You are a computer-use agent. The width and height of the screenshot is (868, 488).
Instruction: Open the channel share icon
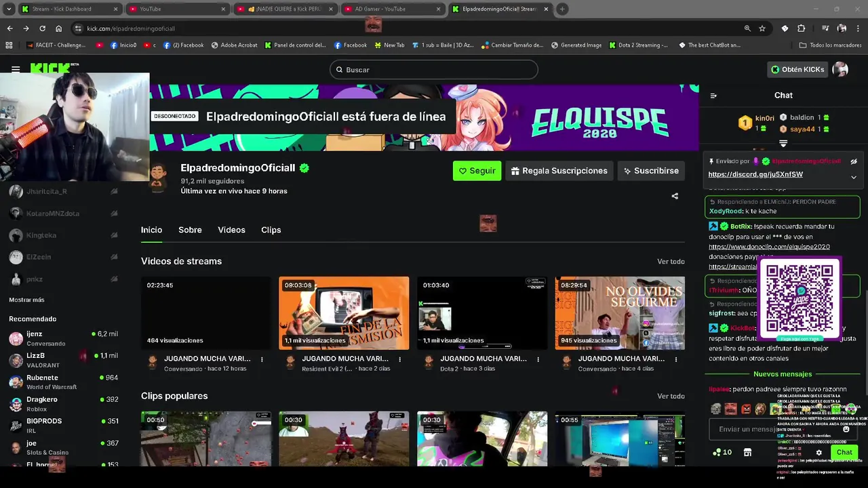pyautogui.click(x=675, y=196)
